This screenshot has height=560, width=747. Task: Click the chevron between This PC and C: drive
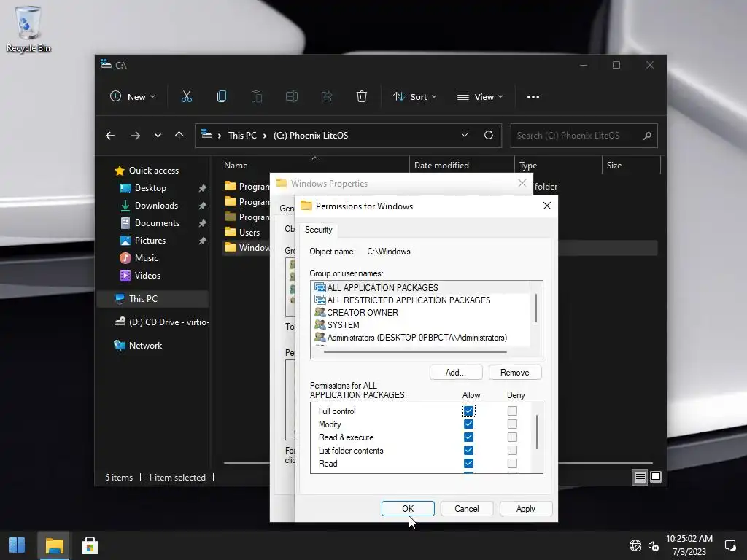(x=265, y=136)
